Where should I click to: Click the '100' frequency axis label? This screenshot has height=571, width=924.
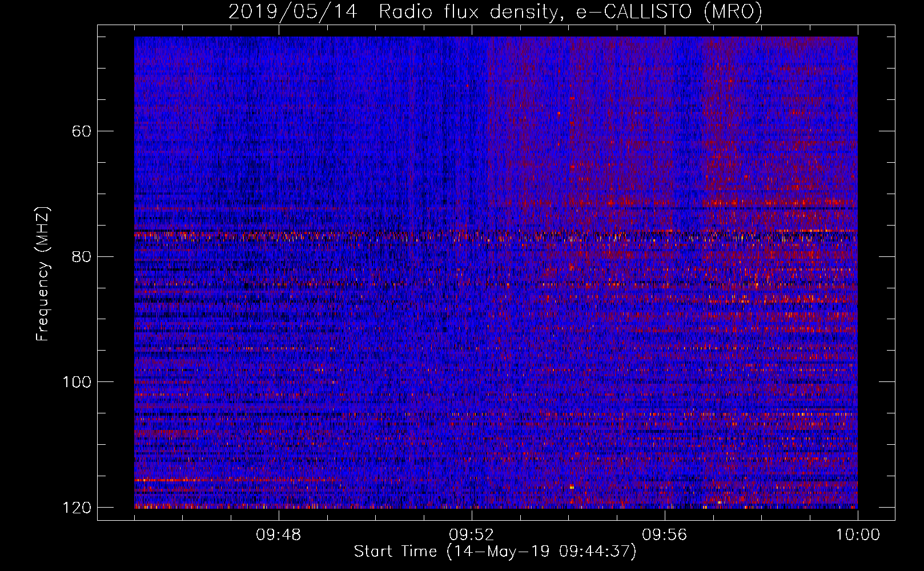[77, 382]
